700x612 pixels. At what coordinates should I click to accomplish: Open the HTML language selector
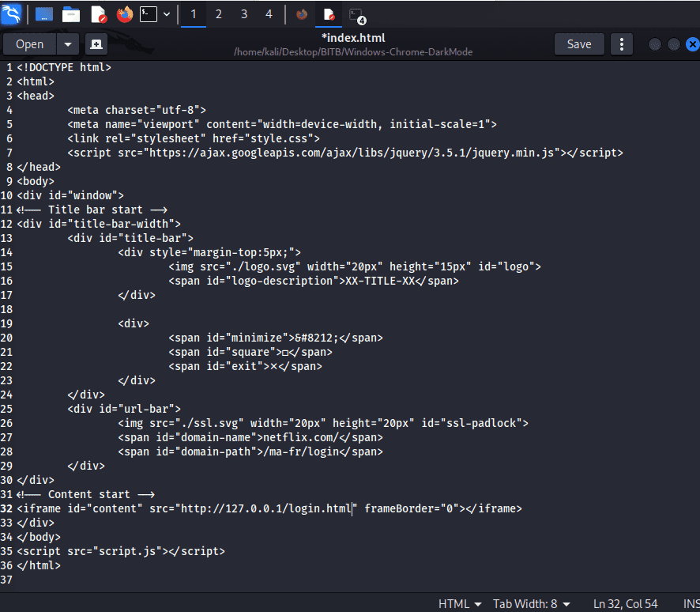460,604
